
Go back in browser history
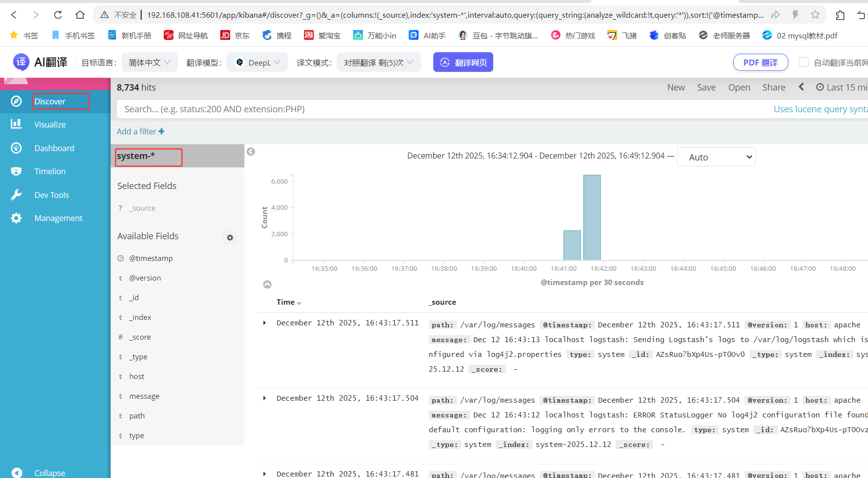(x=14, y=15)
